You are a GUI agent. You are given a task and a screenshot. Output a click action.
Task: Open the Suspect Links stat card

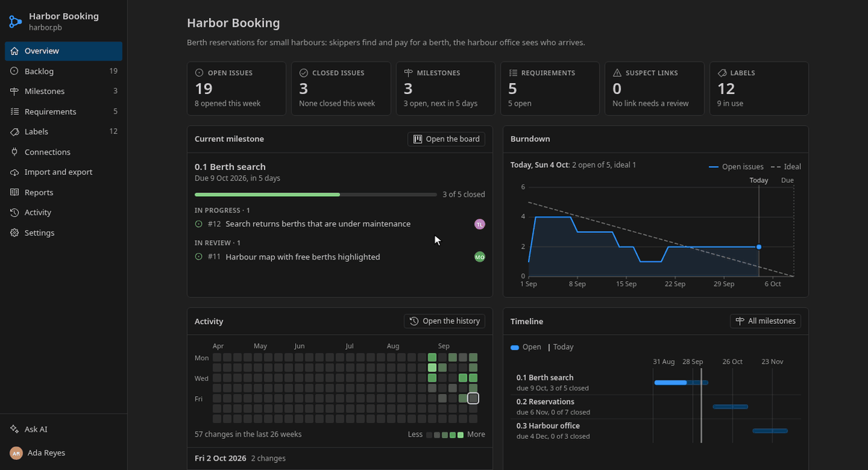654,88
